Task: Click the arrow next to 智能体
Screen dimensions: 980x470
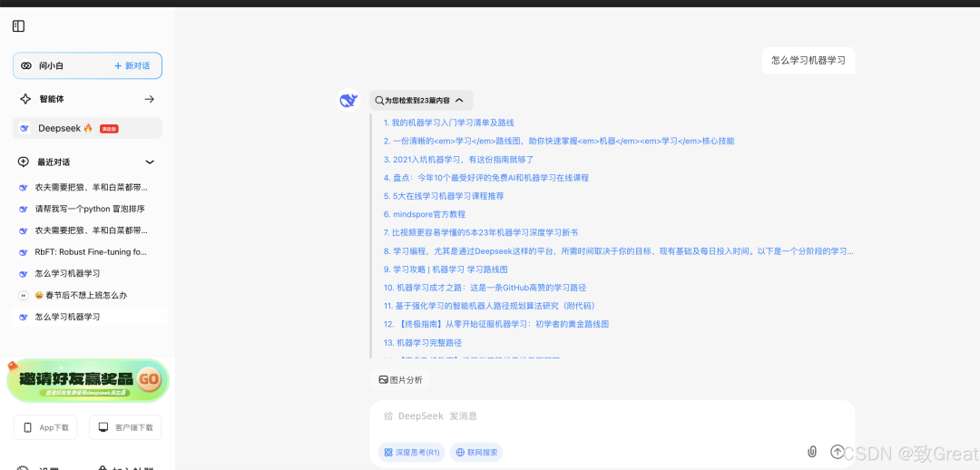Action: point(150,99)
